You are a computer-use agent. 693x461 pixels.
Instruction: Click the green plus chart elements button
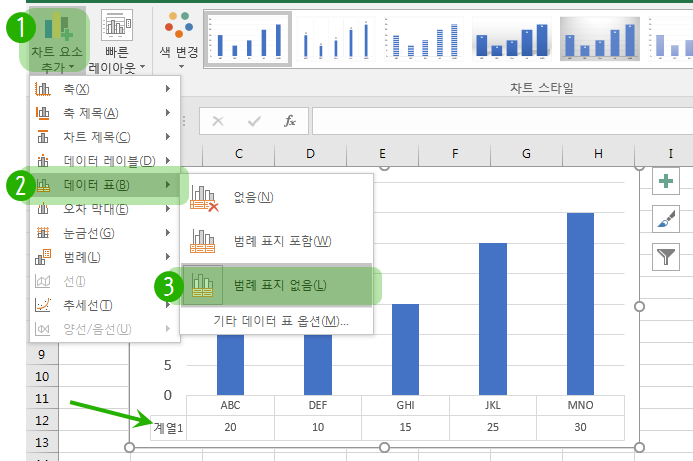pyautogui.click(x=666, y=181)
